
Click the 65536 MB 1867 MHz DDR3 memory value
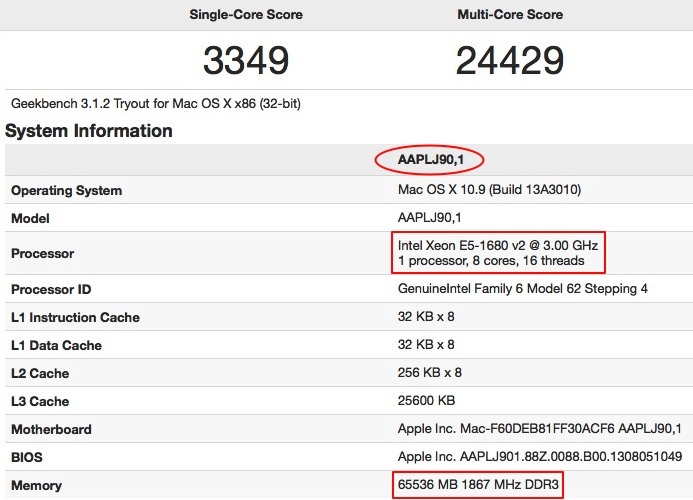tap(478, 485)
